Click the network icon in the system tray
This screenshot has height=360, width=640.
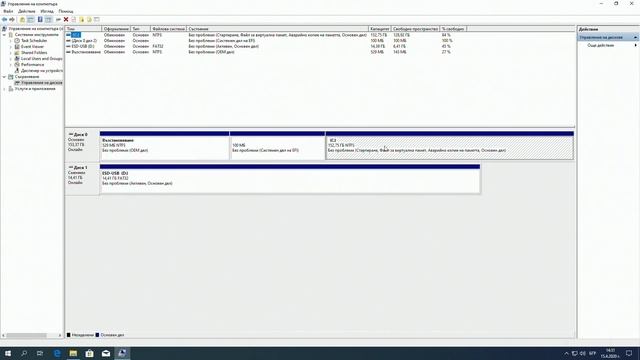(574, 353)
